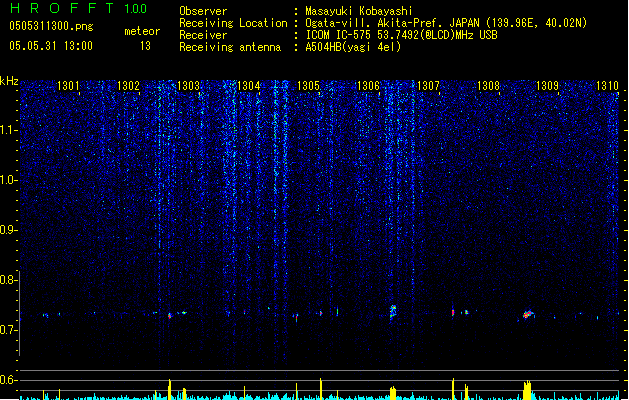Click the 1303 time marker

click(x=188, y=85)
